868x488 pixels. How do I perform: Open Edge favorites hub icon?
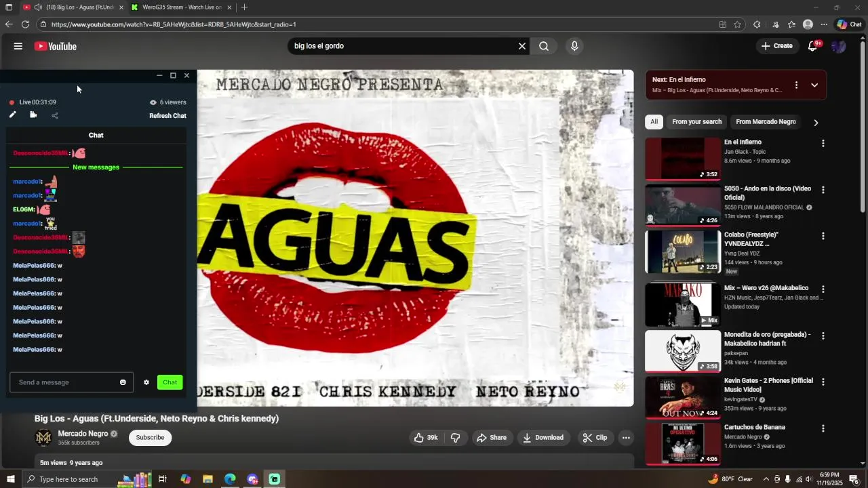791,24
